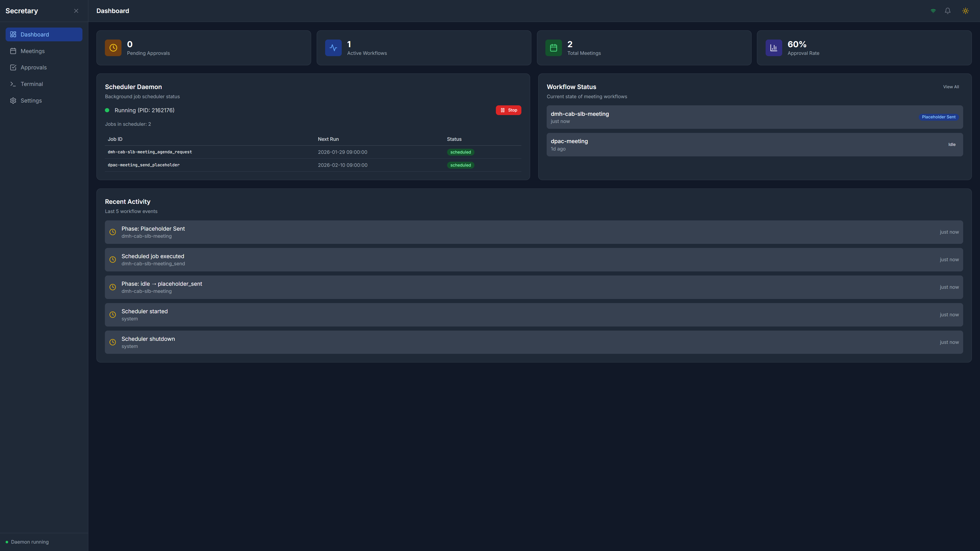
Task: Open Settings via the gear icon
Action: (x=13, y=101)
